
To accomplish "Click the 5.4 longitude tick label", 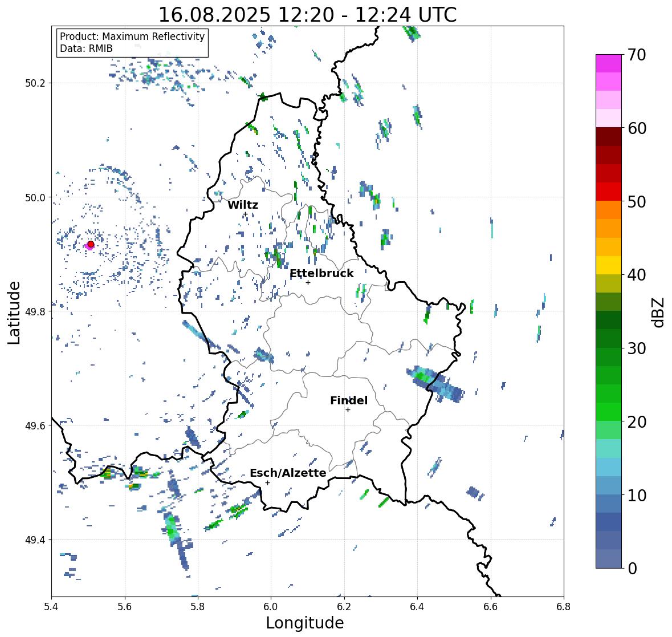I will click(51, 607).
